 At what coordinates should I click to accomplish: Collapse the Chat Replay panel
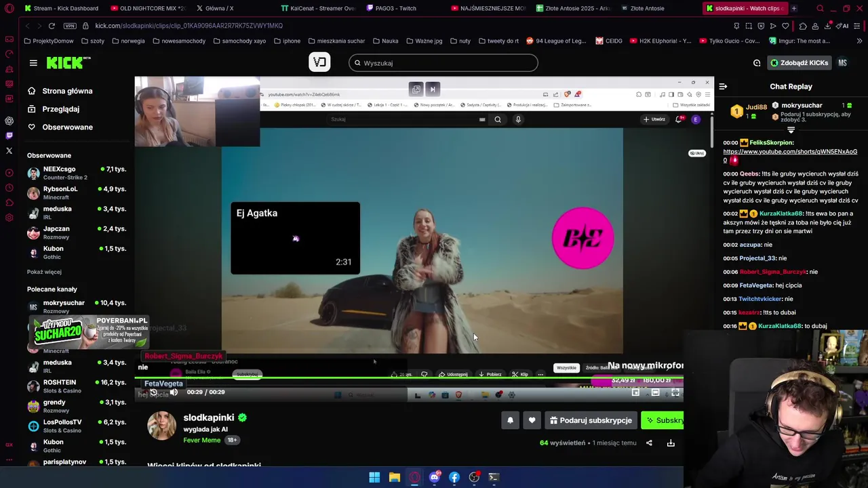[x=723, y=87]
